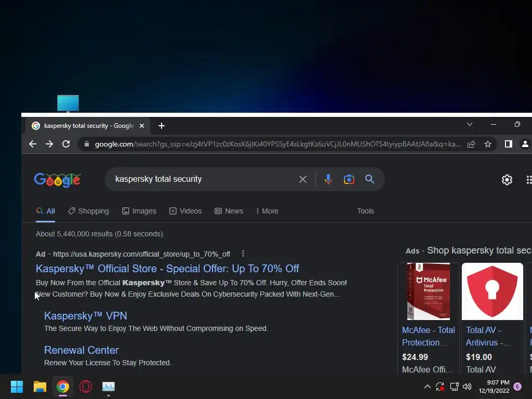Viewport: 532px width, 399px height.
Task: Go back with Chrome's back arrow
Action: coord(33,144)
